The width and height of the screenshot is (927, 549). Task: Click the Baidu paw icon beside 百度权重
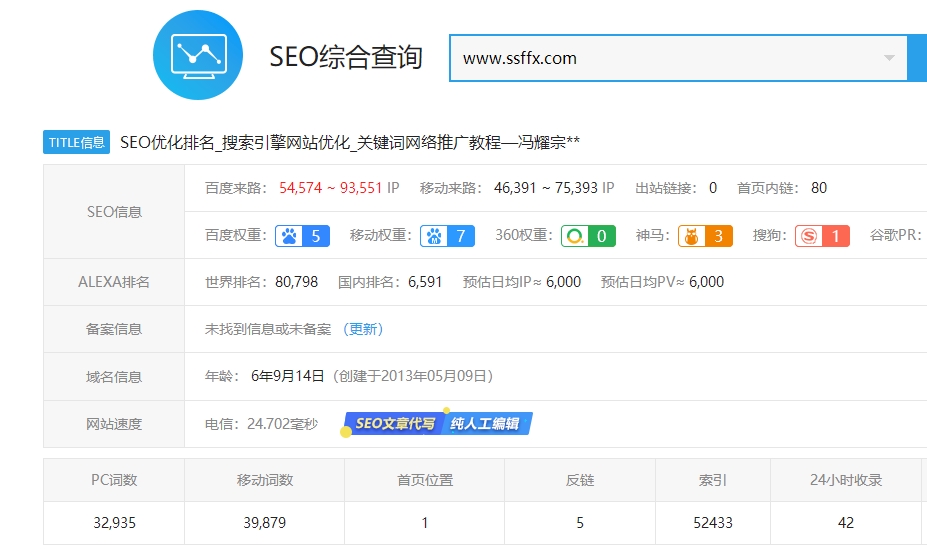pos(290,236)
